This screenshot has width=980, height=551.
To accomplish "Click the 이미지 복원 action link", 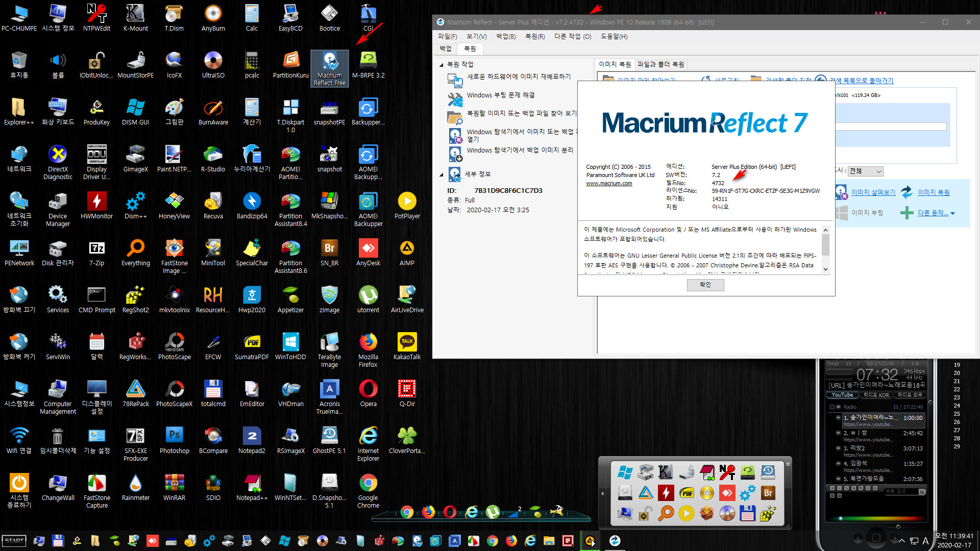I will tap(934, 192).
